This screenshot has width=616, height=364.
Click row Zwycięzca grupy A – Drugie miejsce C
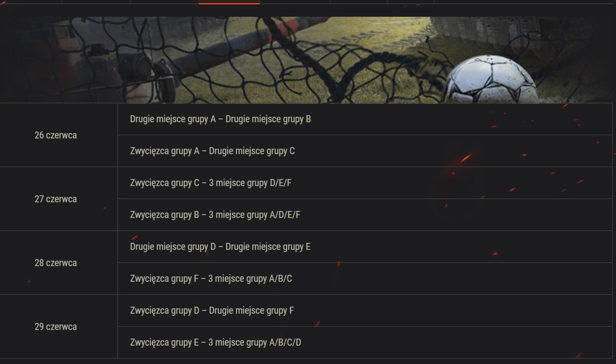tap(365, 151)
